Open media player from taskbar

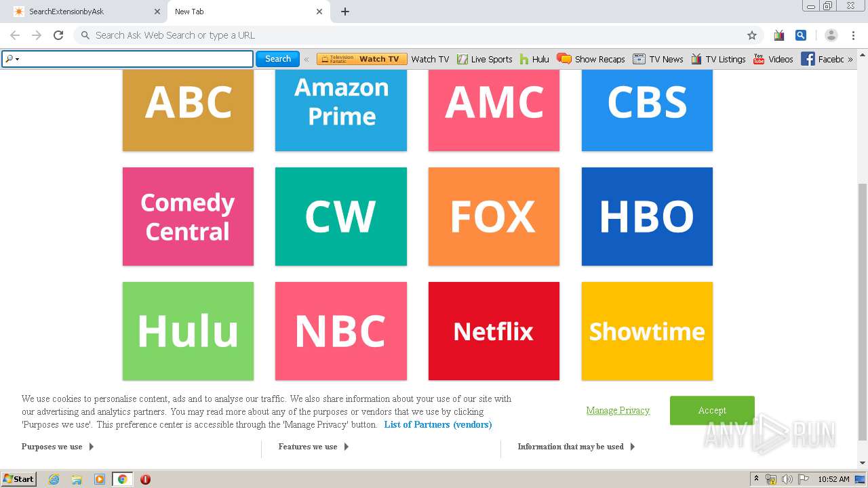[x=100, y=479]
